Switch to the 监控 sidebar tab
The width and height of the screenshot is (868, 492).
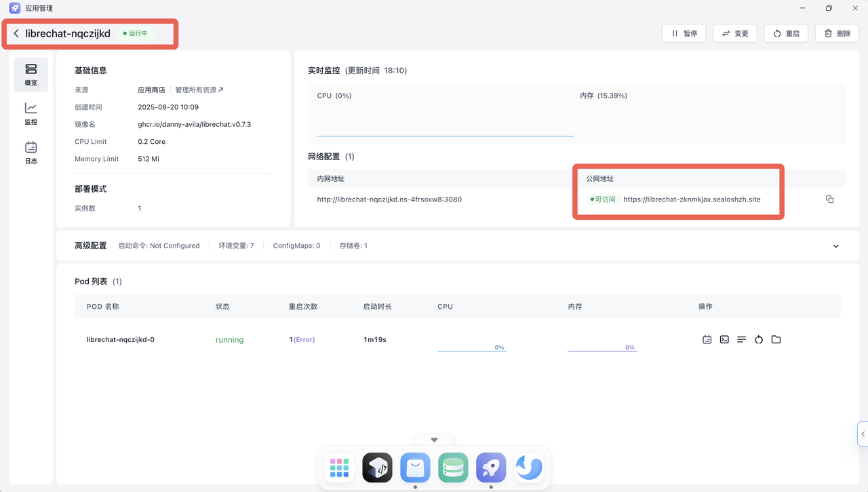tap(31, 113)
